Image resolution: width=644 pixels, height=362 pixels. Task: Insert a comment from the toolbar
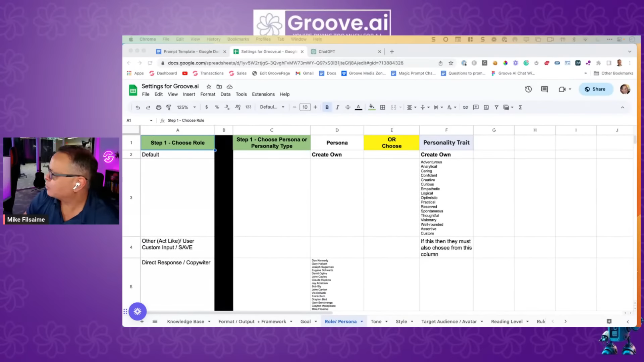(476, 107)
